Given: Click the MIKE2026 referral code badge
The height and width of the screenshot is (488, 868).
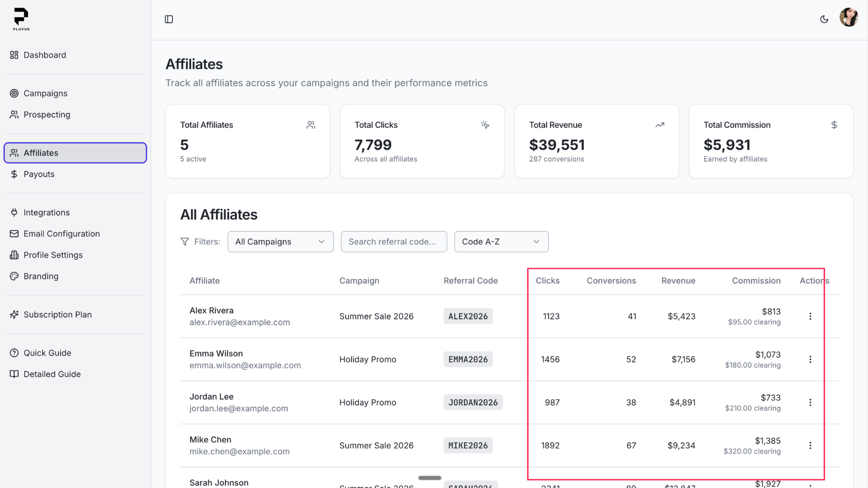Looking at the screenshot, I should click(468, 446).
